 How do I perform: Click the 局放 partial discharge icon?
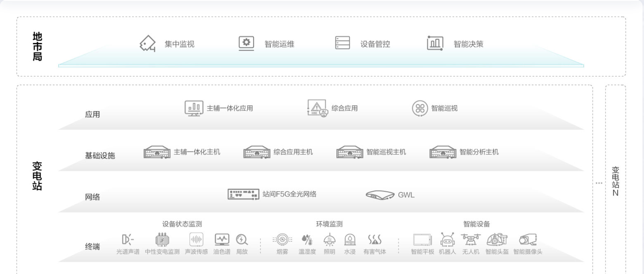tap(242, 240)
